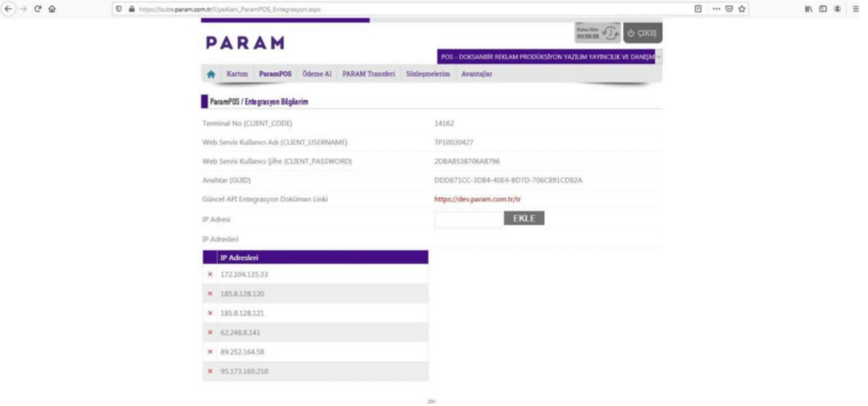Remove the 185.8.128.121 entry via X

(210, 313)
